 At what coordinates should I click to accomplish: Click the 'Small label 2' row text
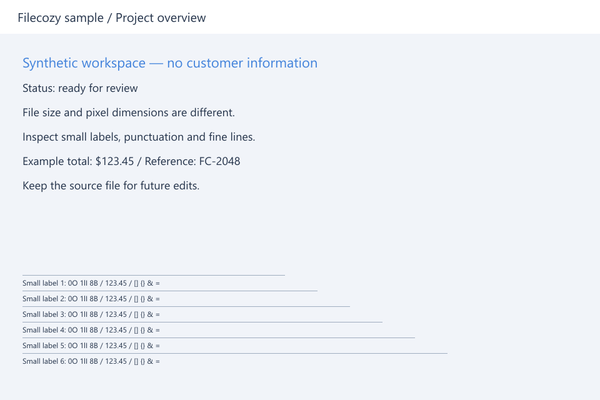tap(91, 299)
